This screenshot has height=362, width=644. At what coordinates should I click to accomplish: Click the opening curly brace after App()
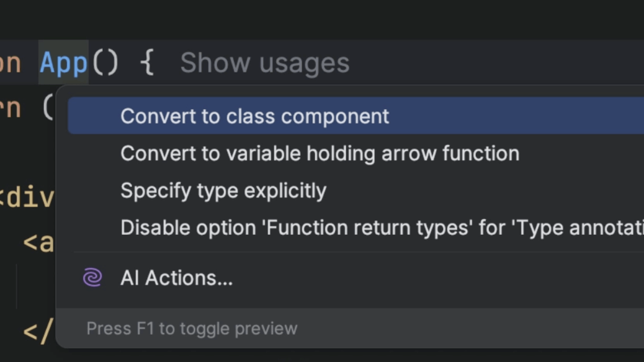pyautogui.click(x=147, y=64)
